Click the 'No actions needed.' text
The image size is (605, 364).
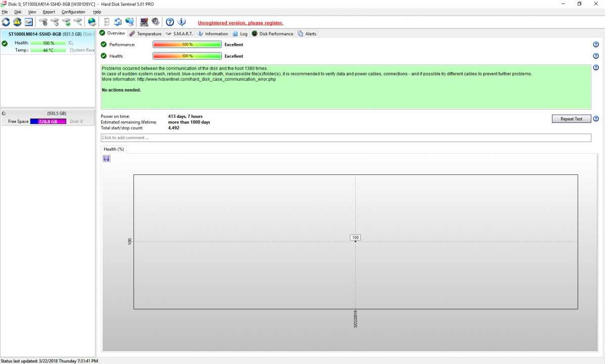pos(121,90)
